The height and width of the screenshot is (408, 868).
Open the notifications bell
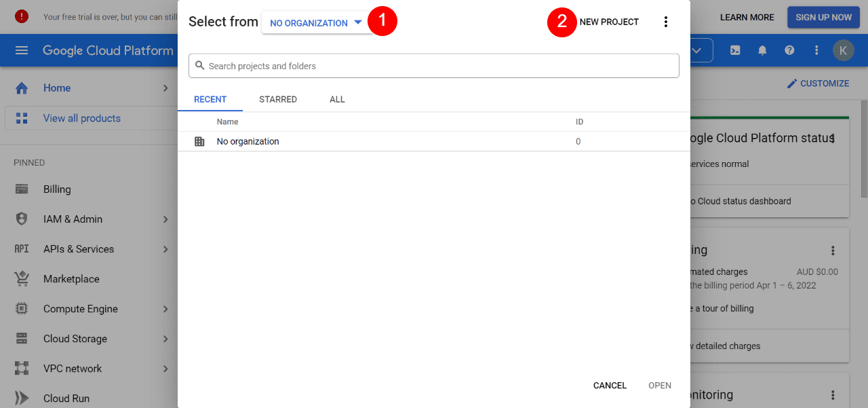pyautogui.click(x=762, y=50)
